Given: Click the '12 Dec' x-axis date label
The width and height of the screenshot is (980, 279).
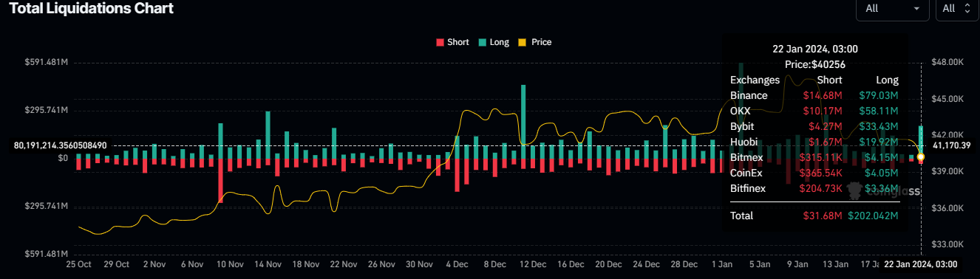Looking at the screenshot, I should (x=533, y=263).
